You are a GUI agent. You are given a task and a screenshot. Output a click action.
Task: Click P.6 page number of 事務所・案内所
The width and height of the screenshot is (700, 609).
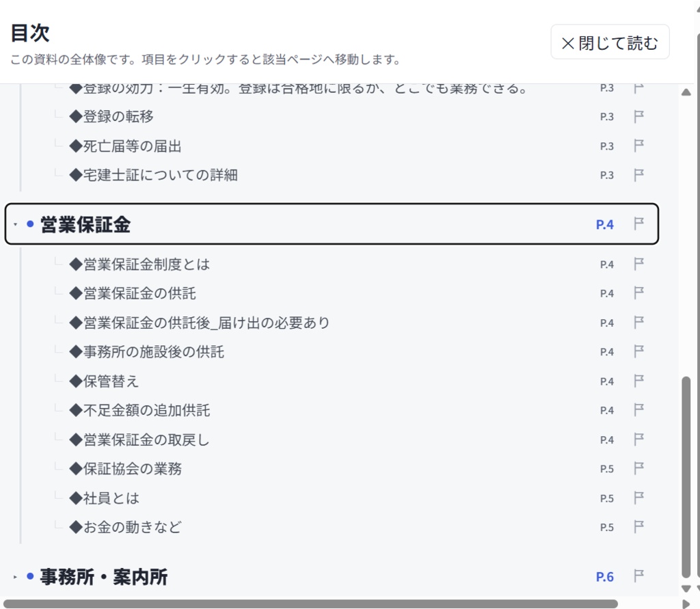(605, 577)
